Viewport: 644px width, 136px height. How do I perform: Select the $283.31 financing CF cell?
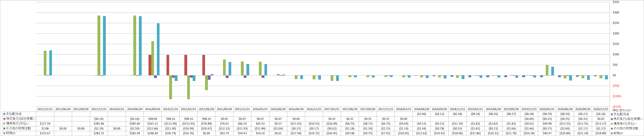(99, 133)
